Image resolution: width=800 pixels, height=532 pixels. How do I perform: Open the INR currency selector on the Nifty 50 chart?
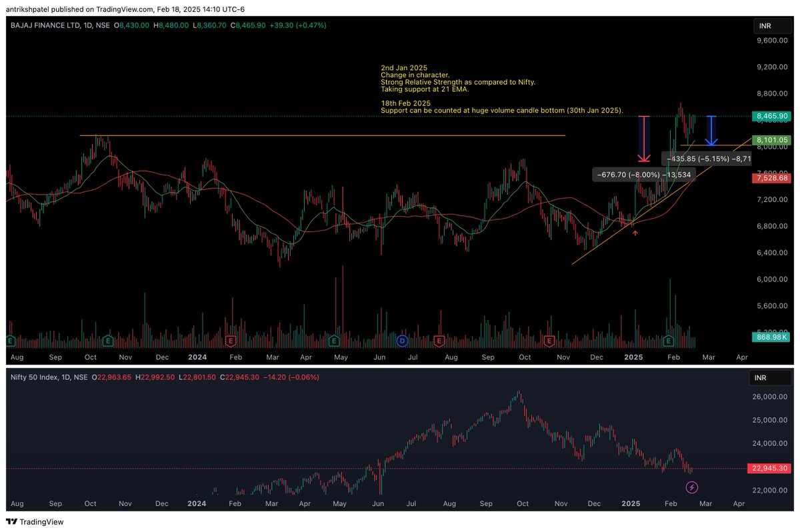(x=769, y=377)
